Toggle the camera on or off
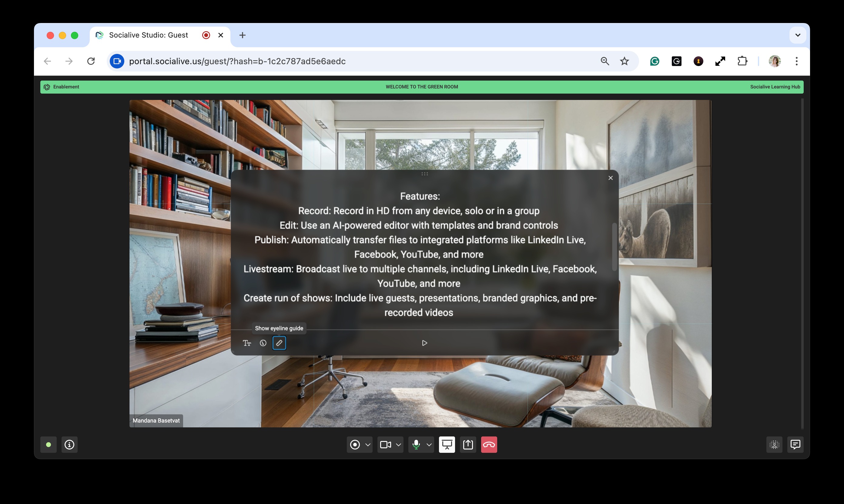Image resolution: width=844 pixels, height=504 pixels. click(385, 445)
